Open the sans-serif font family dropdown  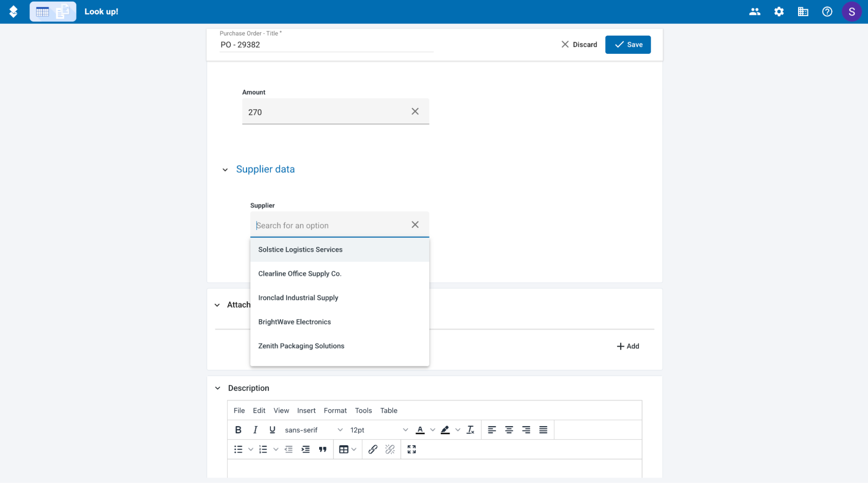[314, 430]
